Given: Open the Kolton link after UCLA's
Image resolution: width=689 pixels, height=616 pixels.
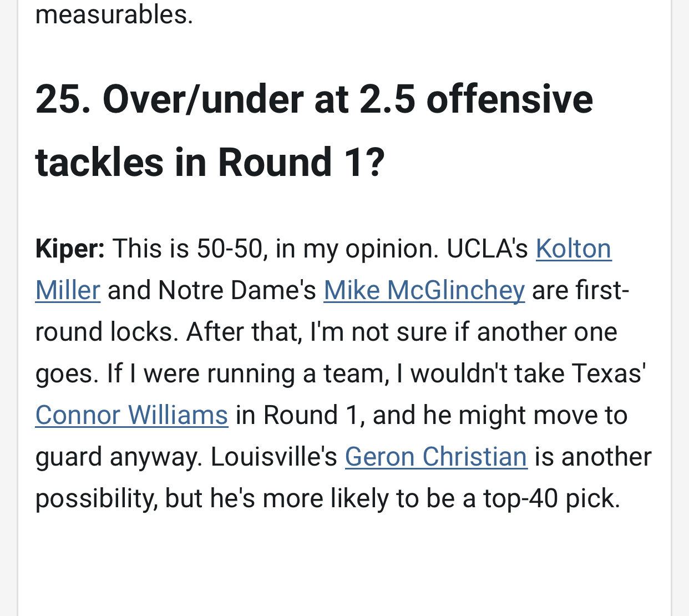Looking at the screenshot, I should pos(573,249).
